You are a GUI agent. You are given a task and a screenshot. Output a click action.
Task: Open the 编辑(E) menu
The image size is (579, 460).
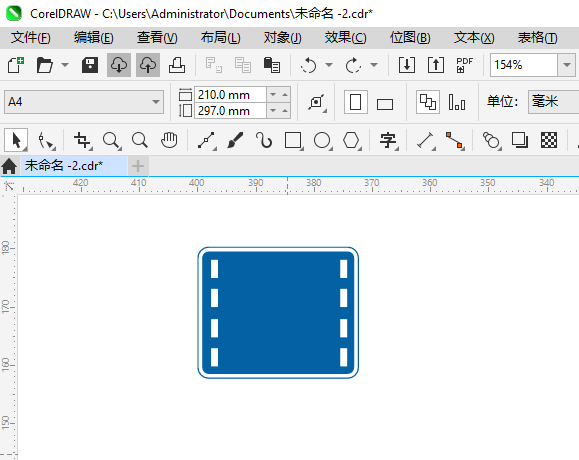93,38
